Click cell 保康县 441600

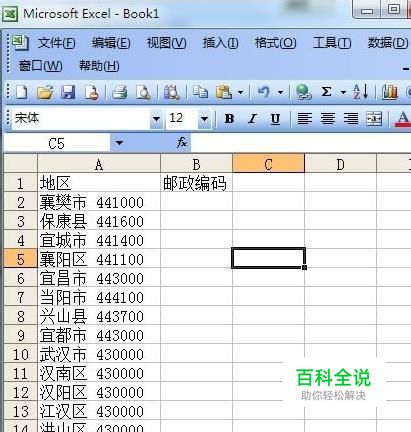click(x=99, y=221)
